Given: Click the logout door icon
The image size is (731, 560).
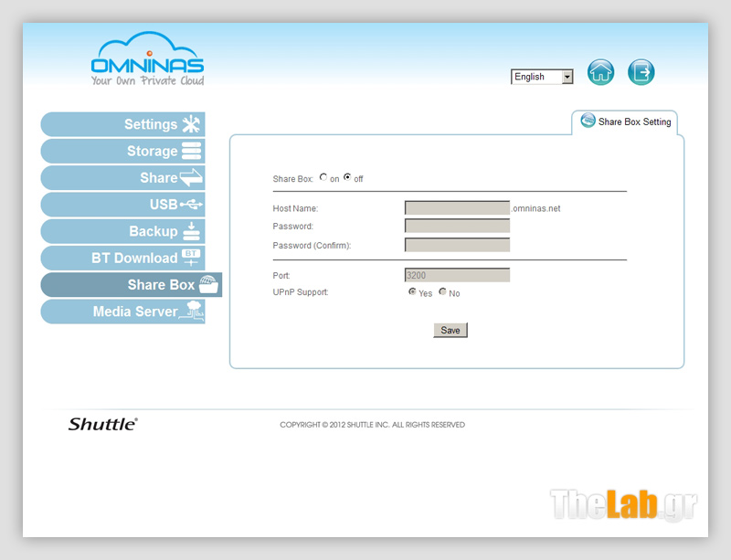Looking at the screenshot, I should tap(641, 72).
